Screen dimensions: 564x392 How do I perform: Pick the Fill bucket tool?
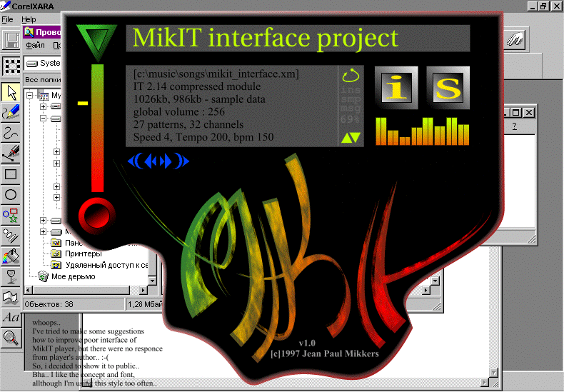tap(11, 256)
